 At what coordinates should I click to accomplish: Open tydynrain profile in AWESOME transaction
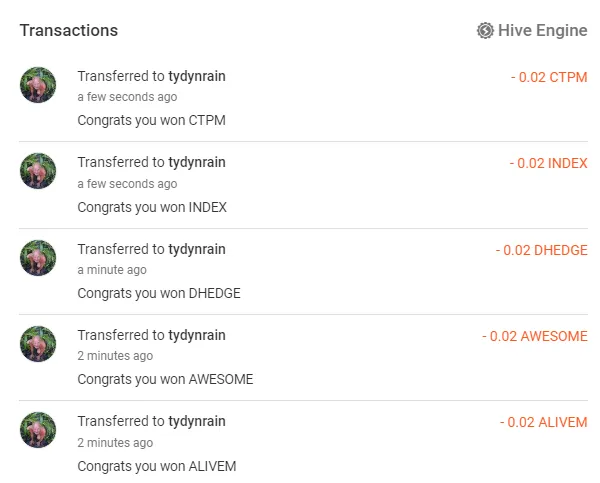[197, 335]
